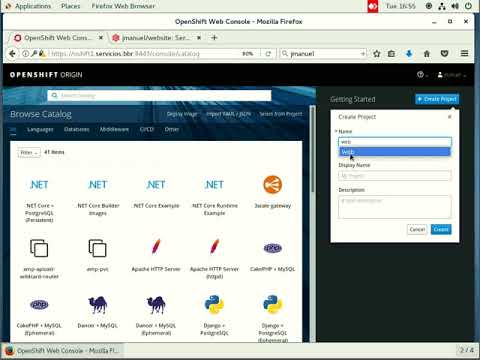The image size is (480, 360).
Task: Click the page reload icon
Action: point(268,54)
